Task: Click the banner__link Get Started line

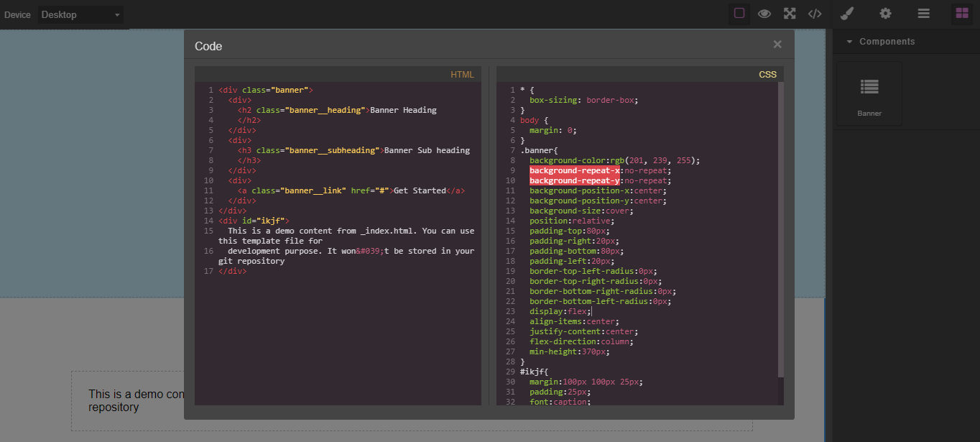Action: (x=351, y=191)
